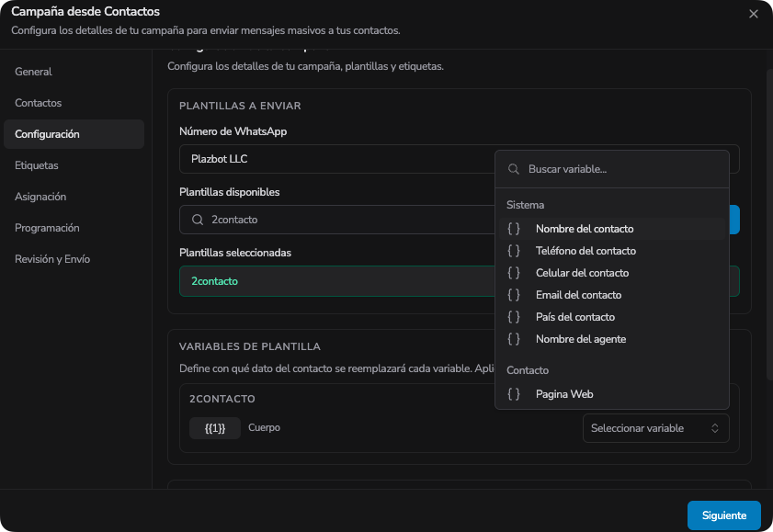Click the braces icon next to Teléfono del contacto
The width and height of the screenshot is (773, 532).
(514, 251)
